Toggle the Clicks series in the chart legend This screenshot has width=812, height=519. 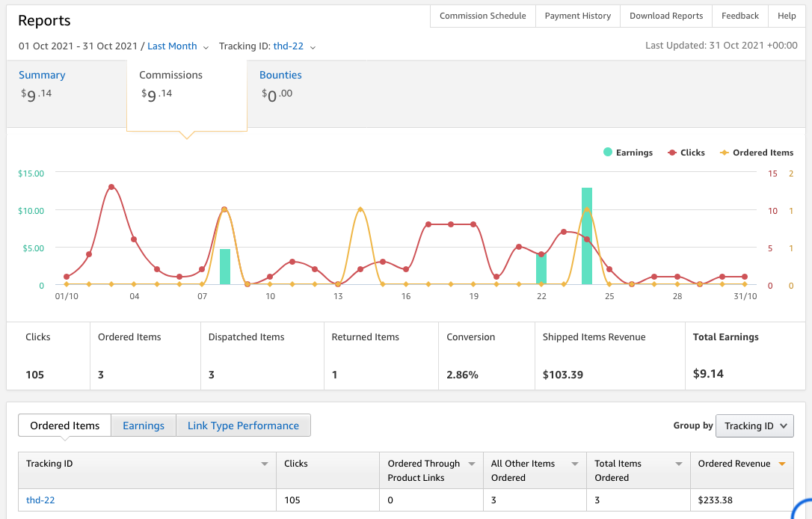pos(686,153)
